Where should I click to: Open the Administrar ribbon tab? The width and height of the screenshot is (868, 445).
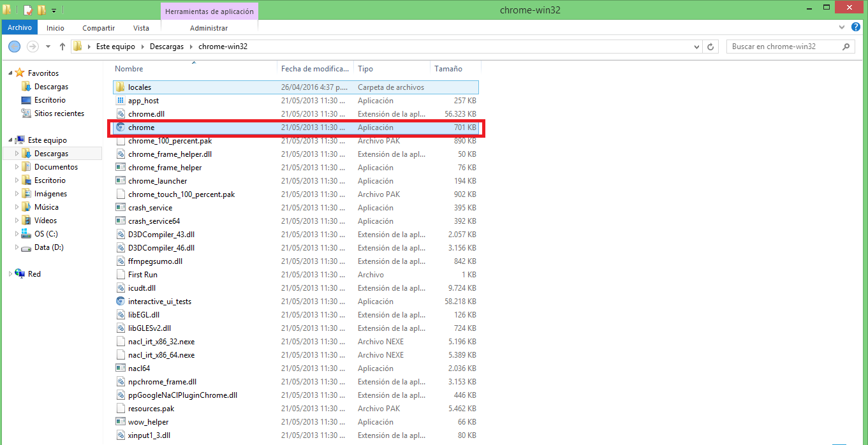pyautogui.click(x=209, y=28)
